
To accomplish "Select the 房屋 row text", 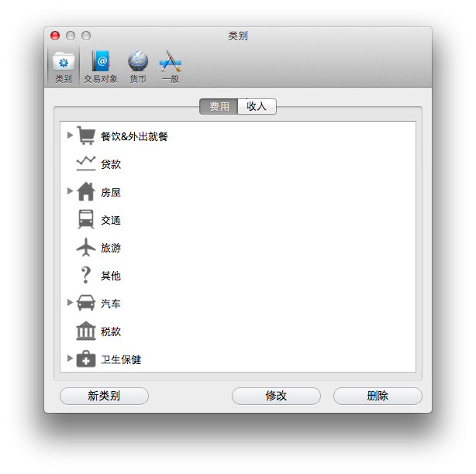I will point(111,192).
